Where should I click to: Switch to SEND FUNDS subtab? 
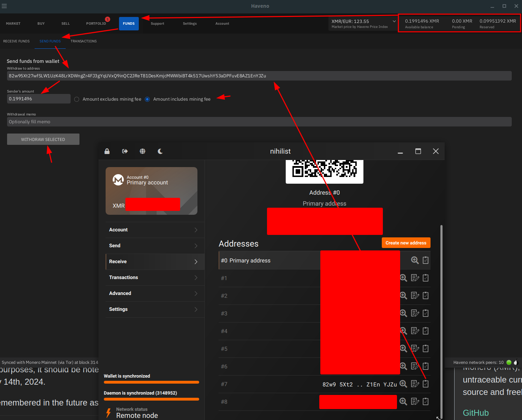click(50, 41)
